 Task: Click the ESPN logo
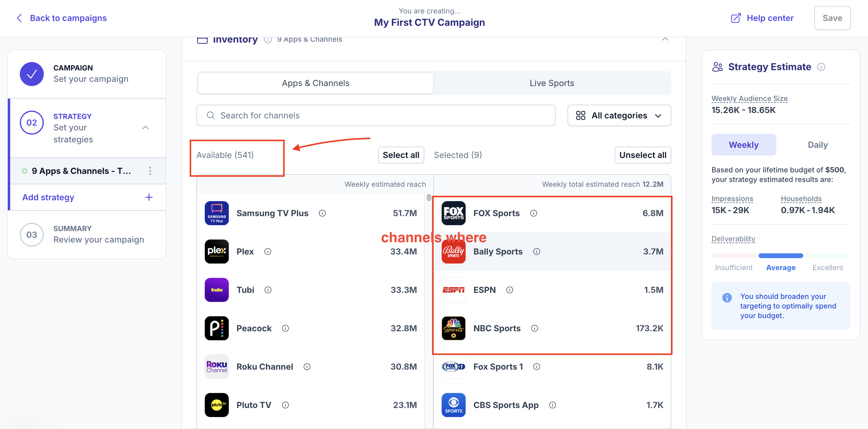point(454,290)
